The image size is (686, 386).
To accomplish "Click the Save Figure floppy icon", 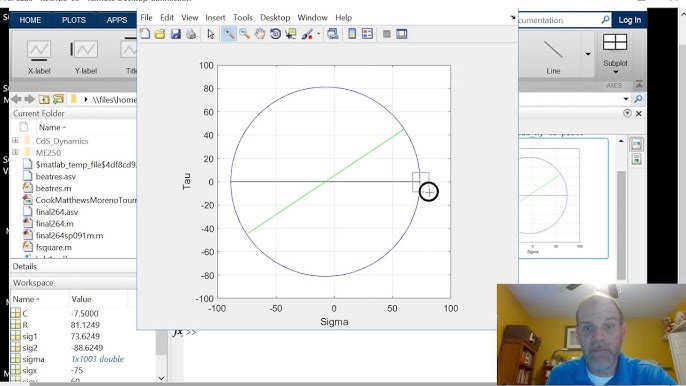I will (x=175, y=34).
